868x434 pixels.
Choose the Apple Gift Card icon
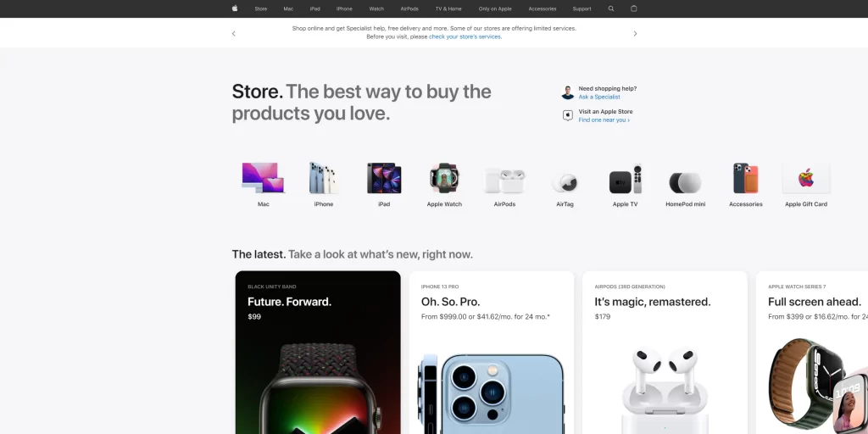coord(806,178)
